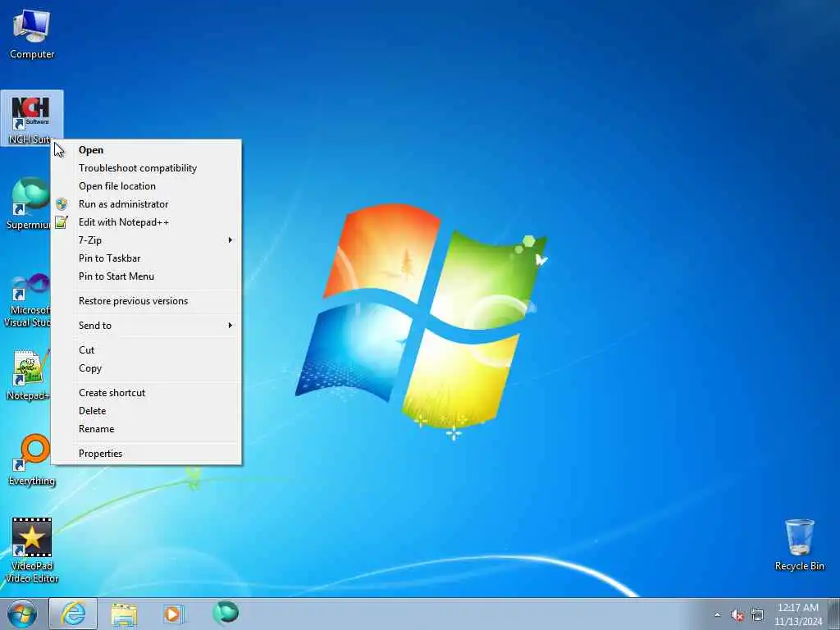
Task: Open the Computer desktop icon
Action: [x=32, y=34]
